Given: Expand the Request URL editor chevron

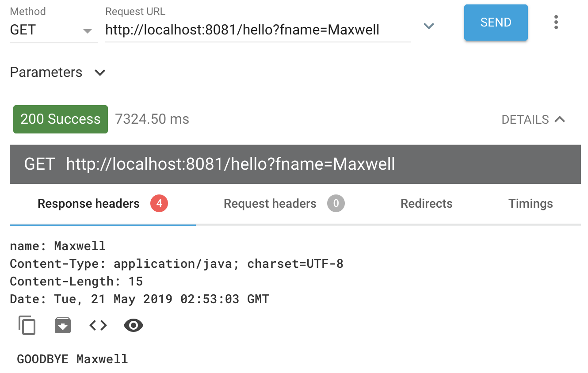Looking at the screenshot, I should tap(428, 26).
